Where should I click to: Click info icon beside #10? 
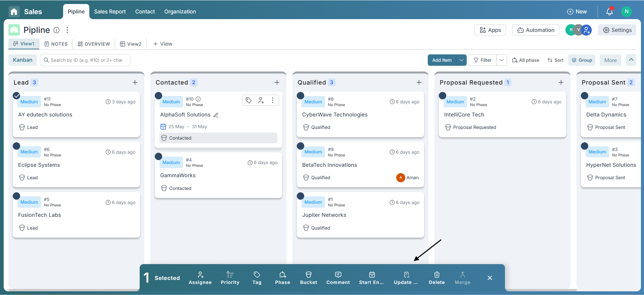point(198,99)
